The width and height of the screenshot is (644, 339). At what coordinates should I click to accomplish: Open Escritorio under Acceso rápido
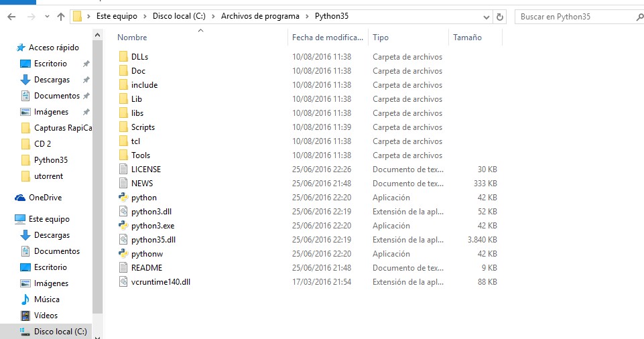click(50, 64)
